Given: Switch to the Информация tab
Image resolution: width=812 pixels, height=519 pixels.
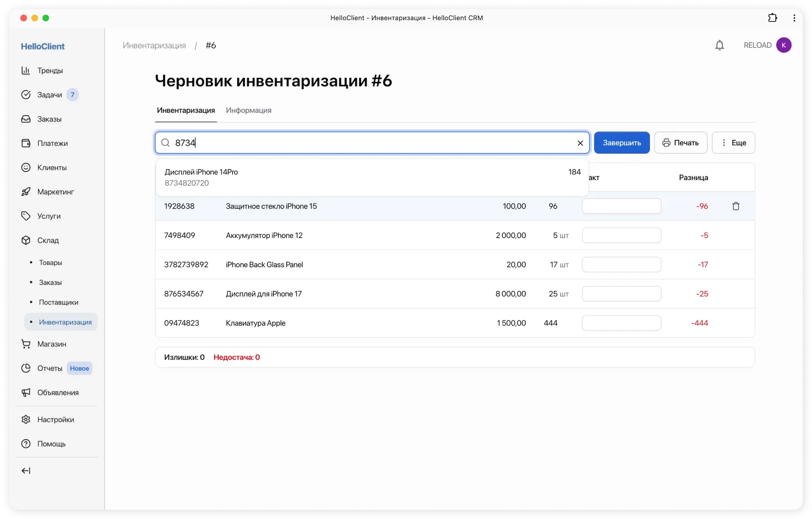Looking at the screenshot, I should (248, 110).
